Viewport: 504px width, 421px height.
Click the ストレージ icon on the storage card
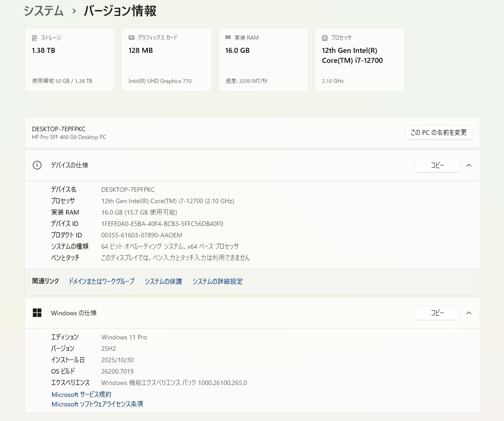pyautogui.click(x=35, y=37)
